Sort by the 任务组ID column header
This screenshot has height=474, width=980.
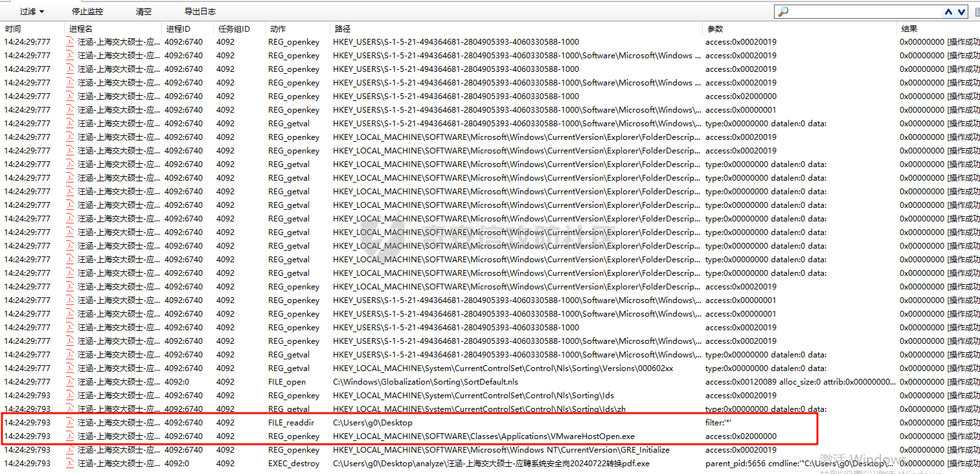tap(233, 29)
